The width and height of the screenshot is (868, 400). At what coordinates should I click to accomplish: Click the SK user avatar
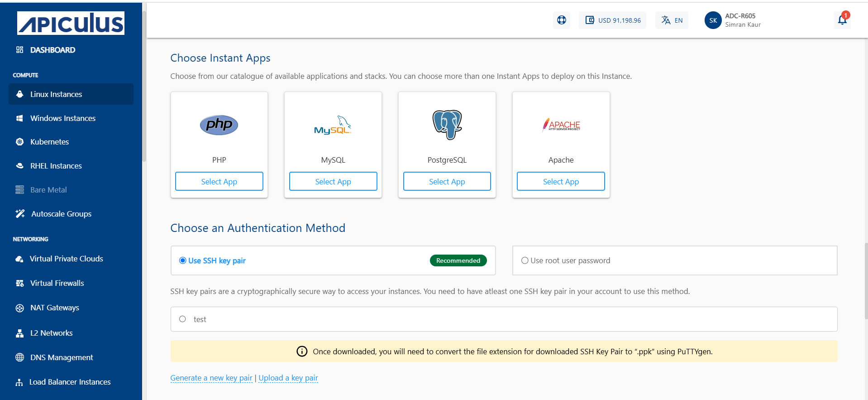(713, 20)
